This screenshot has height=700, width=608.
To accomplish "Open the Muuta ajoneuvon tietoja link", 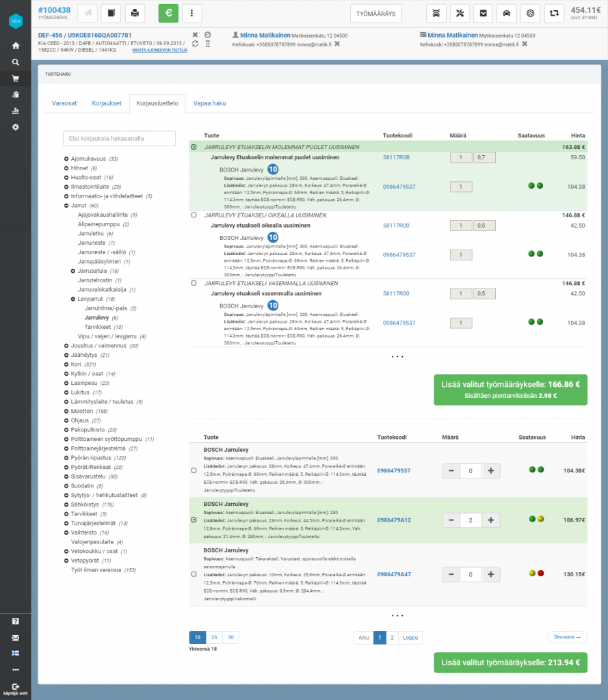I will pyautogui.click(x=159, y=51).
